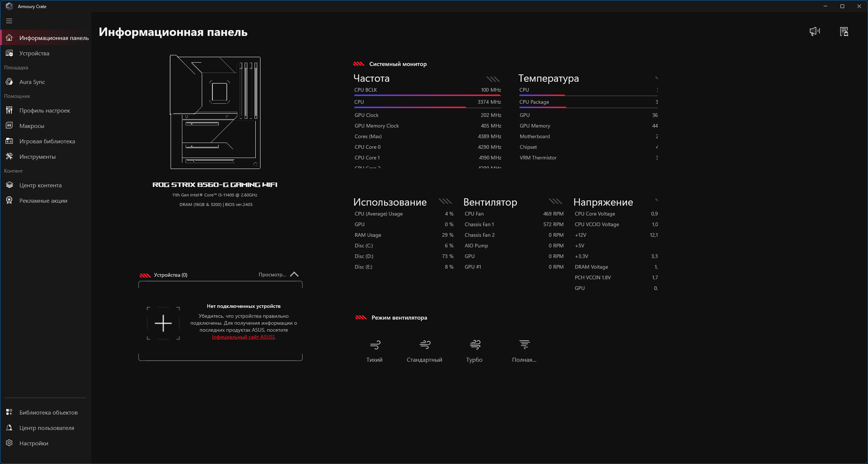Click the Aura Sync icon
This screenshot has width=868, height=464.
10,82
